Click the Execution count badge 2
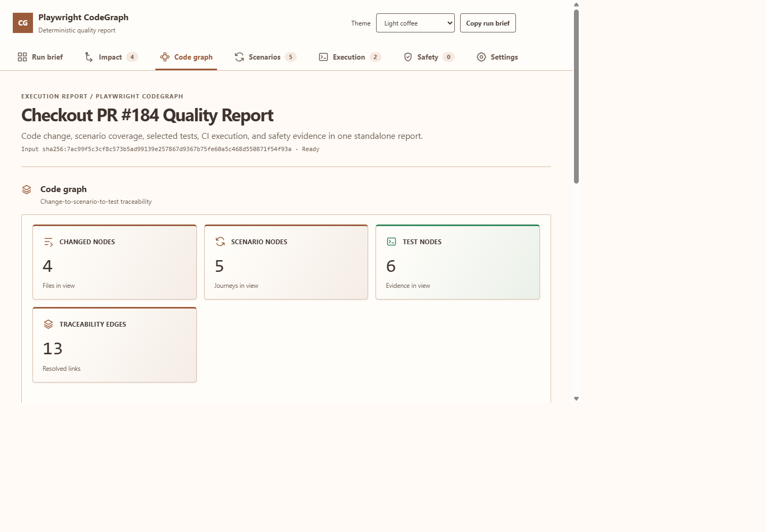Screen dimensions: 766x532 [375, 57]
